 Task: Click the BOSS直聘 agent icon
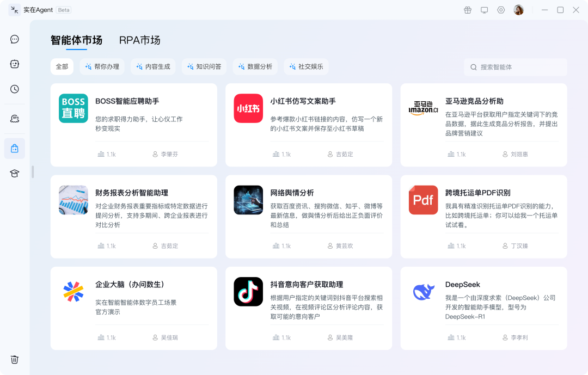pyautogui.click(x=73, y=108)
